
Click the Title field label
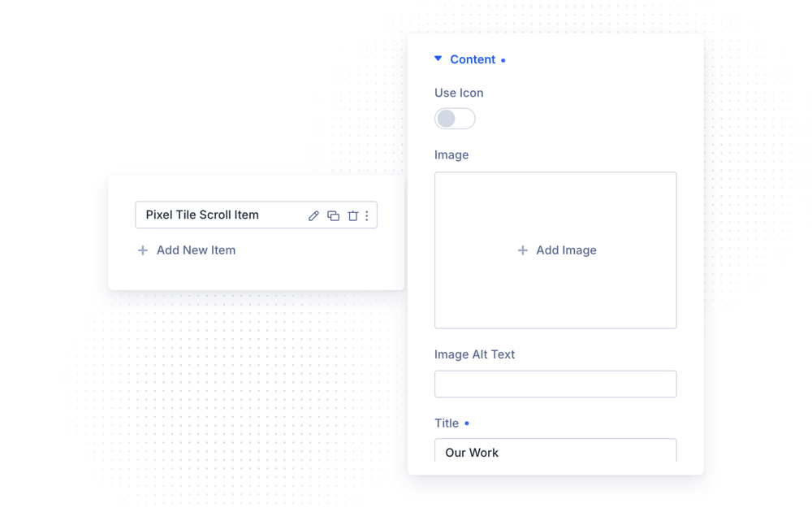pos(447,423)
